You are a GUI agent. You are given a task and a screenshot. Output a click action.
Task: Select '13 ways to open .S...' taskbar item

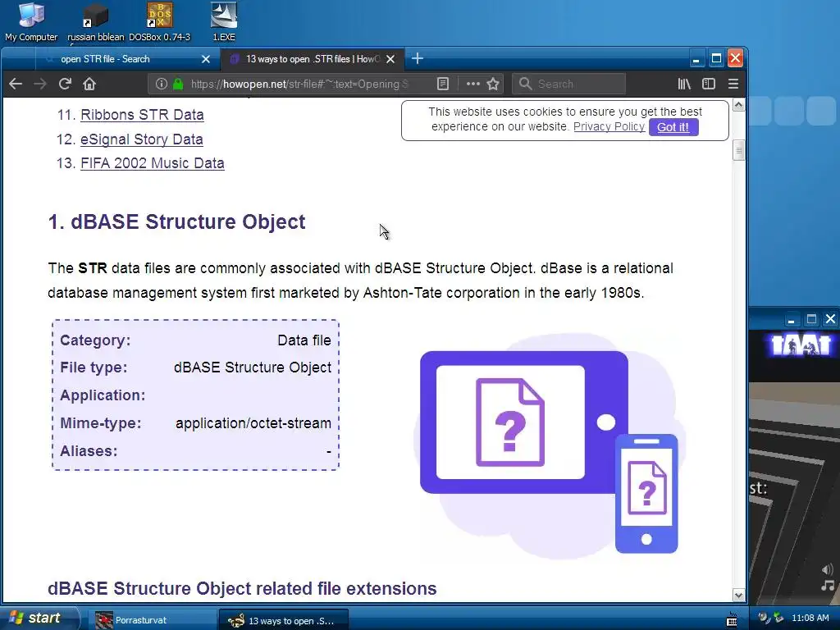(284, 620)
